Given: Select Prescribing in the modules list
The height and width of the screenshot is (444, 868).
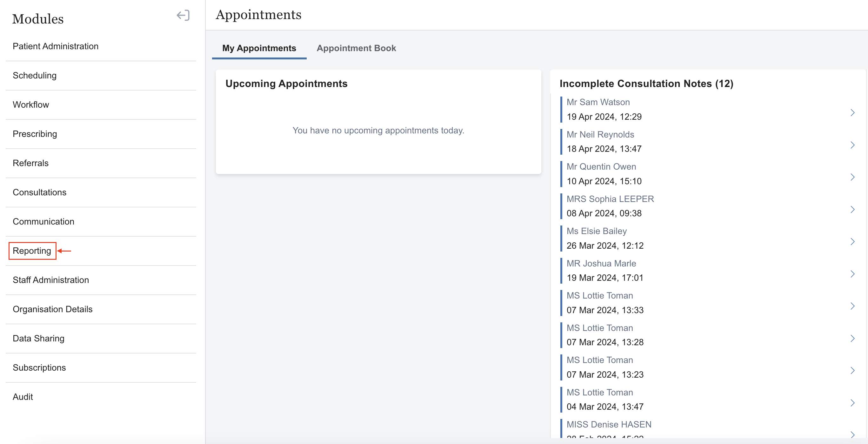Looking at the screenshot, I should (35, 134).
